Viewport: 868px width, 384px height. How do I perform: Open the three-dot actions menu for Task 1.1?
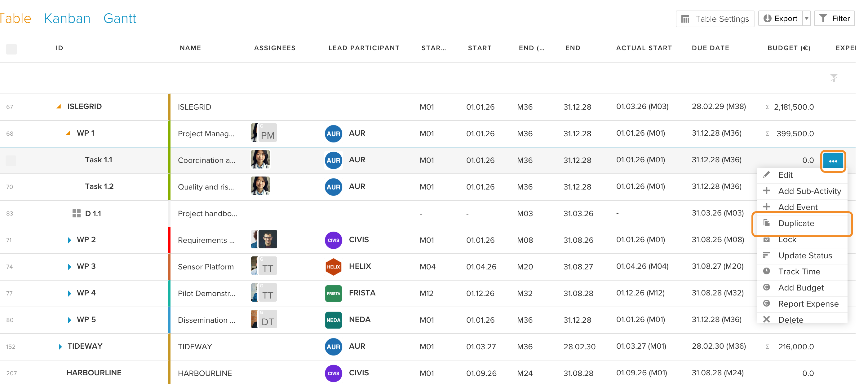tap(833, 161)
